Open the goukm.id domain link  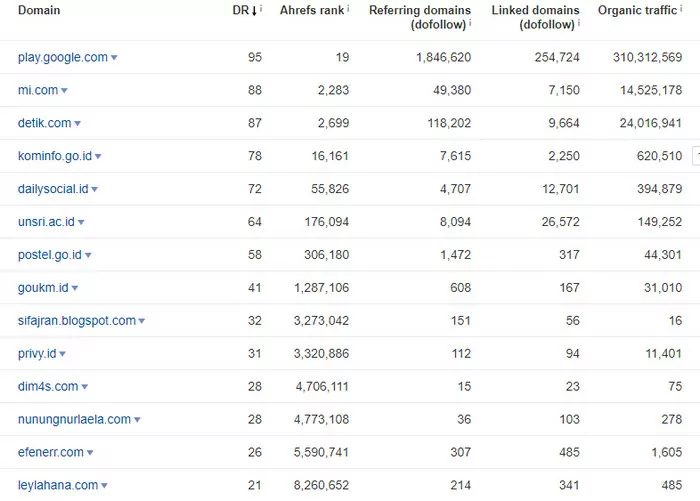[x=43, y=288]
